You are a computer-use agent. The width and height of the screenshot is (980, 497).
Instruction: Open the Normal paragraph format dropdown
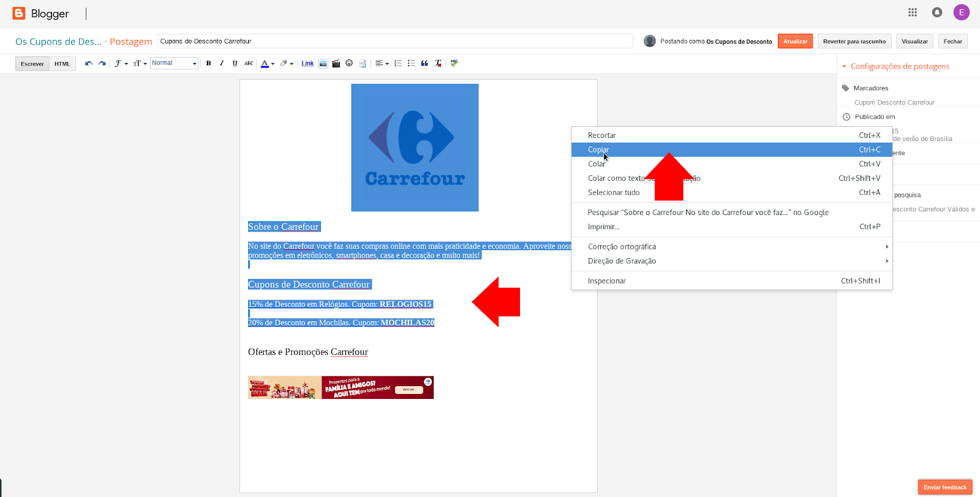[x=174, y=63]
